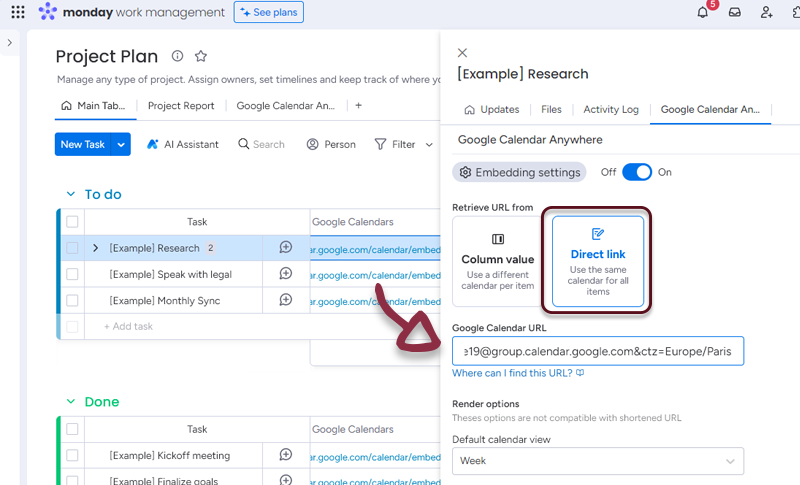800x485 pixels.
Task: Open the inbox tray icon
Action: 735,12
